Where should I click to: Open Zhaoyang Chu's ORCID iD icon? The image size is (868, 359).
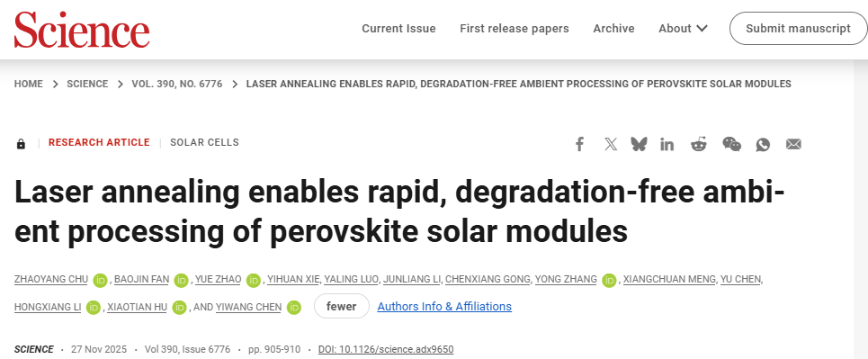point(100,281)
